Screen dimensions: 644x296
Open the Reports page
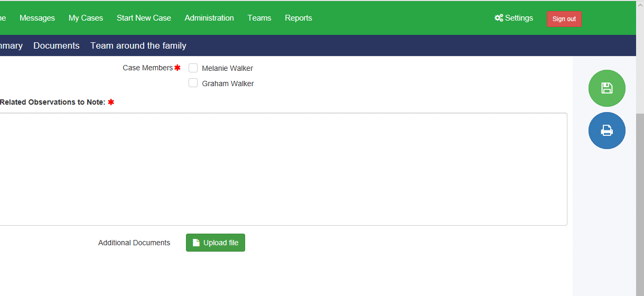click(298, 18)
